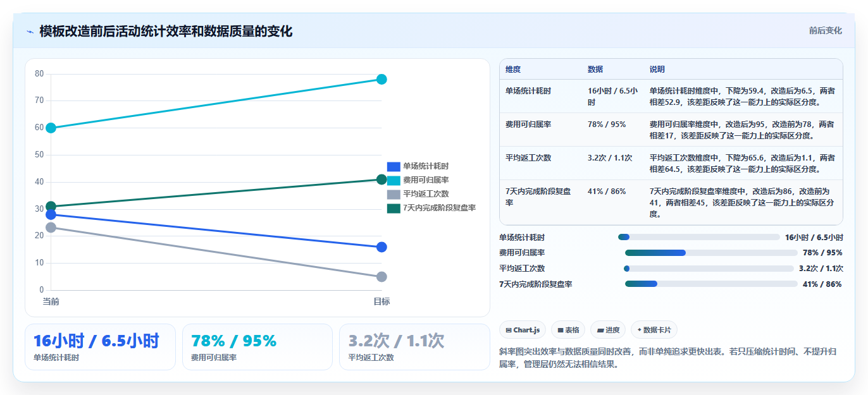Image resolution: width=868 pixels, height=395 pixels.
Task: Click the gray data point at 目标 5
Action: [381, 277]
